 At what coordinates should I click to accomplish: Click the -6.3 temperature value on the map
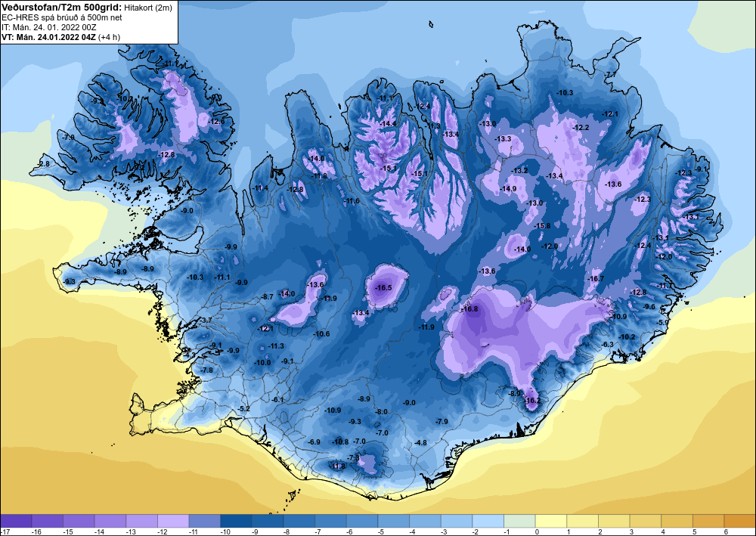click(608, 345)
